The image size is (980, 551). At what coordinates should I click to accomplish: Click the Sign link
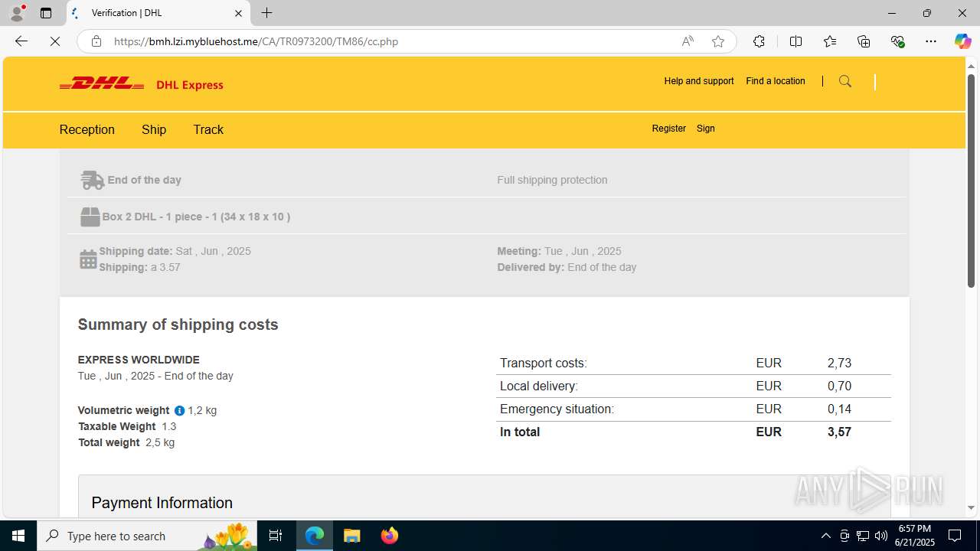click(x=706, y=129)
